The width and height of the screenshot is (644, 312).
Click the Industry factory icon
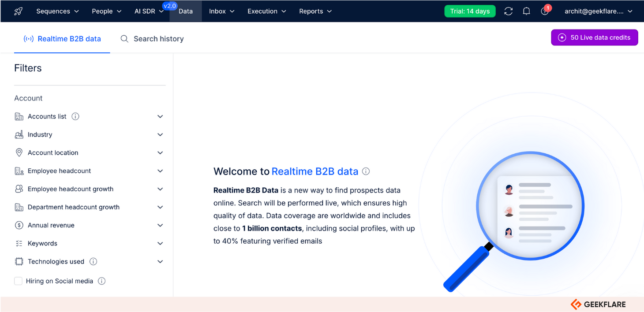coord(19,134)
